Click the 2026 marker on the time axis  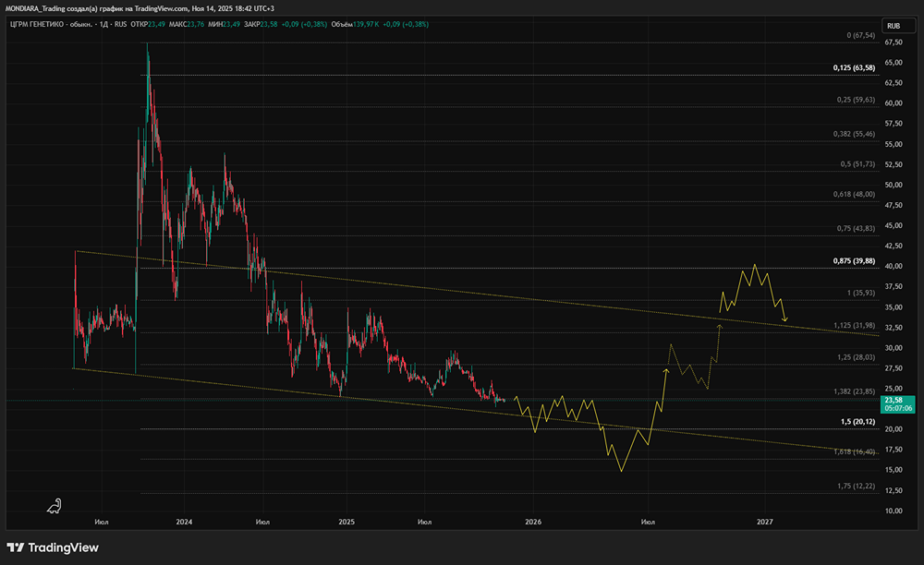click(x=533, y=522)
